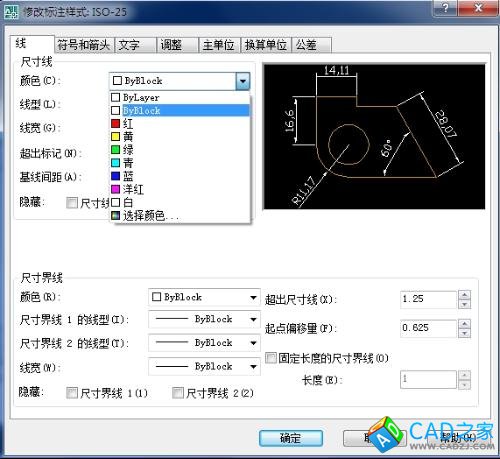Viewport: 500px width, 459px height.
Task: Pick the green color from list
Action: [180, 150]
